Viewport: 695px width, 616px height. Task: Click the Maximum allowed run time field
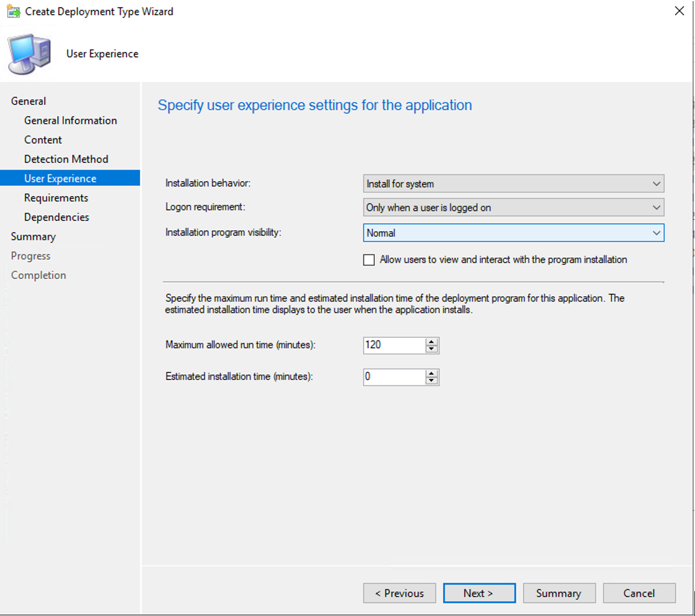395,345
